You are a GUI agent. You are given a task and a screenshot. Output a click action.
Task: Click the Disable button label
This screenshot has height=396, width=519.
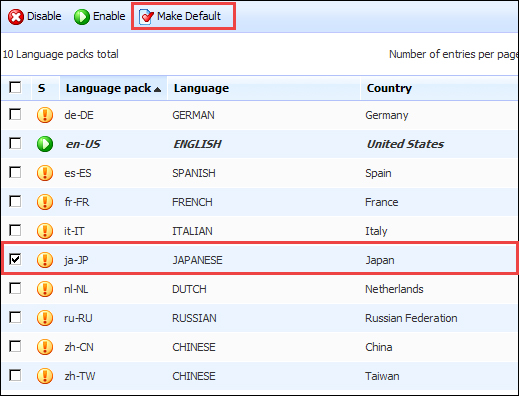pyautogui.click(x=44, y=16)
